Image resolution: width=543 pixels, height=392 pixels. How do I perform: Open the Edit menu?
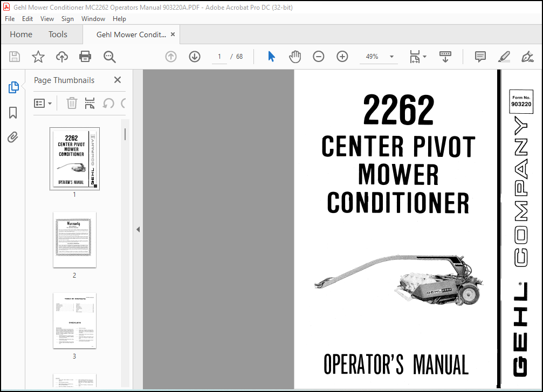(28, 19)
